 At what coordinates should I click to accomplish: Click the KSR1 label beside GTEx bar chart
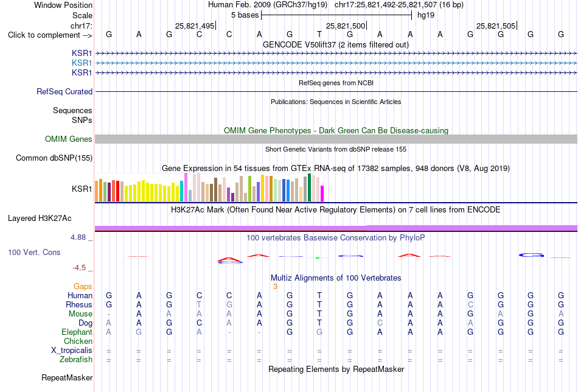pyautogui.click(x=82, y=189)
